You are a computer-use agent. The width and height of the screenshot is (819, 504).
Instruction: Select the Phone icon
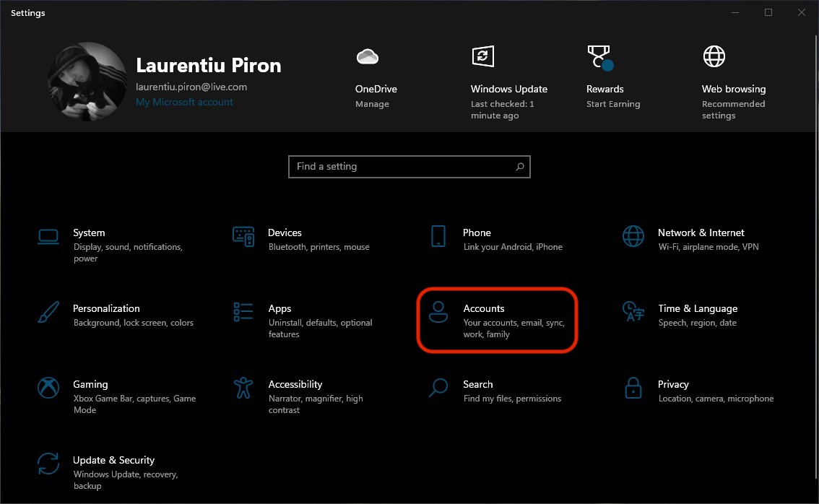click(x=438, y=236)
